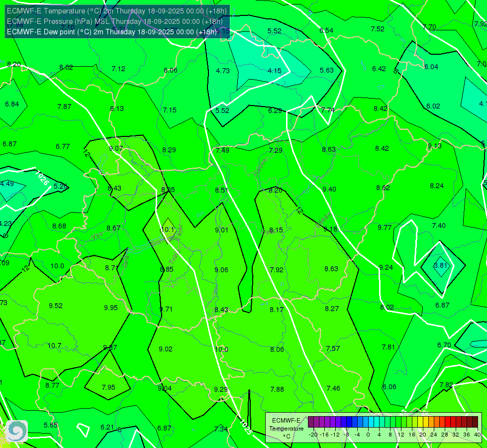The height and width of the screenshot is (448, 487).
Task: Click the 9.01 temperature value
Action: (x=222, y=230)
